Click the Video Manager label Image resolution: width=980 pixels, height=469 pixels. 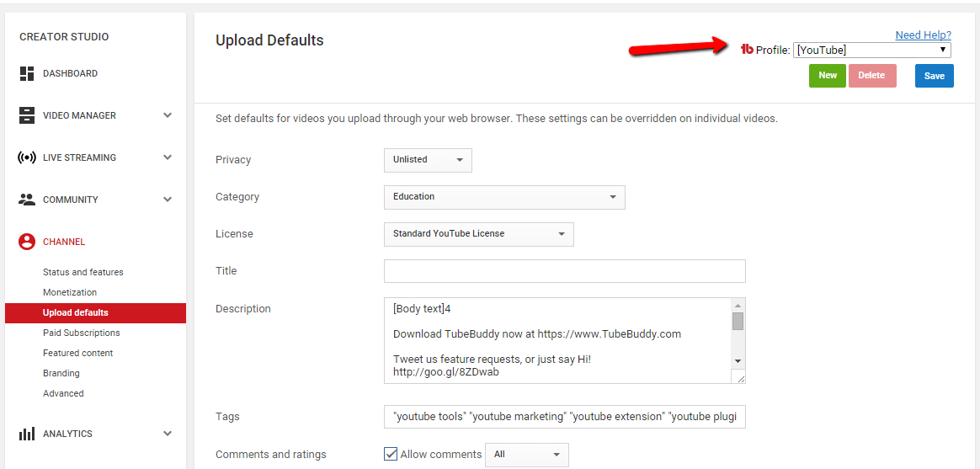(x=79, y=115)
